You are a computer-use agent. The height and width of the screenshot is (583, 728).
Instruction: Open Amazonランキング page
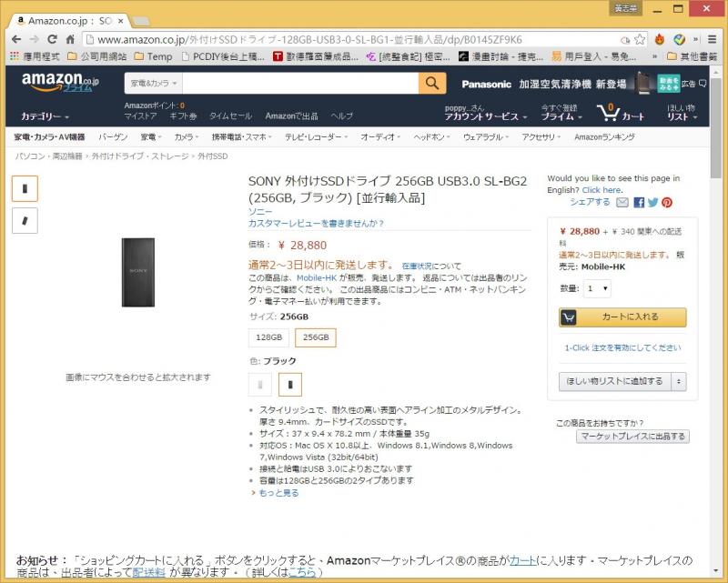(x=604, y=137)
